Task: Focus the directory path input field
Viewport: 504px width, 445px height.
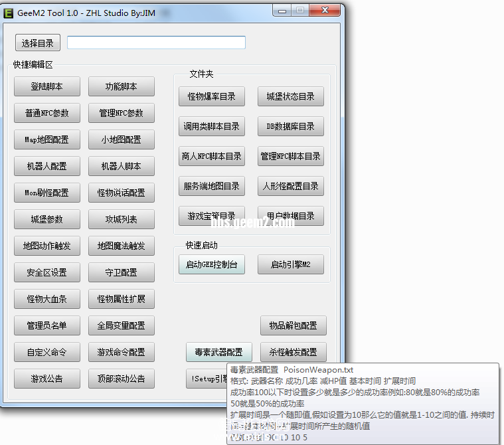Action: (156, 43)
